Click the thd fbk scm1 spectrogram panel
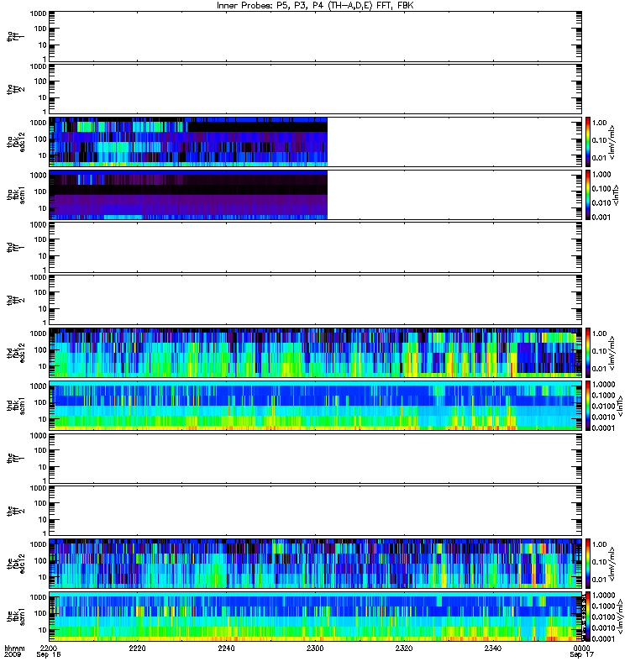The width and height of the screenshot is (630, 672). pyautogui.click(x=316, y=406)
